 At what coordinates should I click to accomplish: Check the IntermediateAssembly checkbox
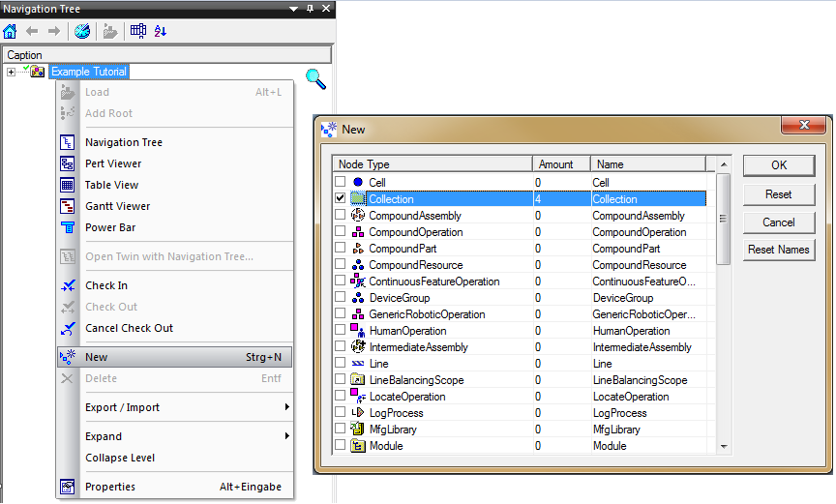click(x=341, y=346)
